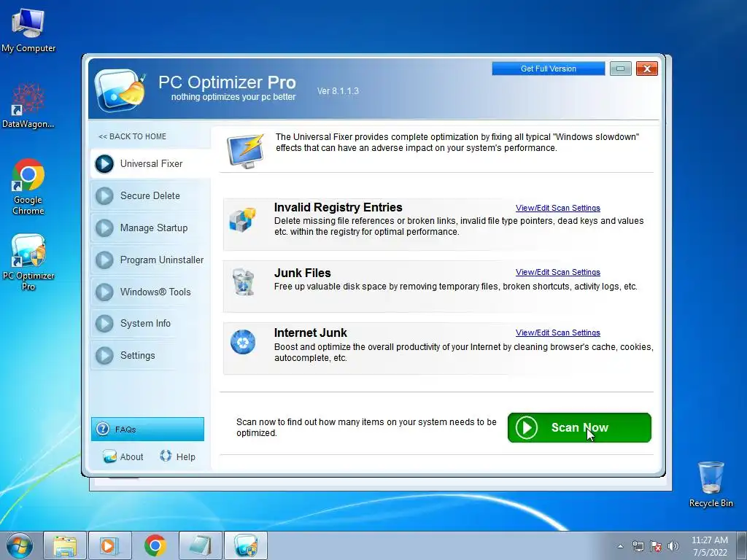Show hidden tray icons arrow

[x=620, y=546]
